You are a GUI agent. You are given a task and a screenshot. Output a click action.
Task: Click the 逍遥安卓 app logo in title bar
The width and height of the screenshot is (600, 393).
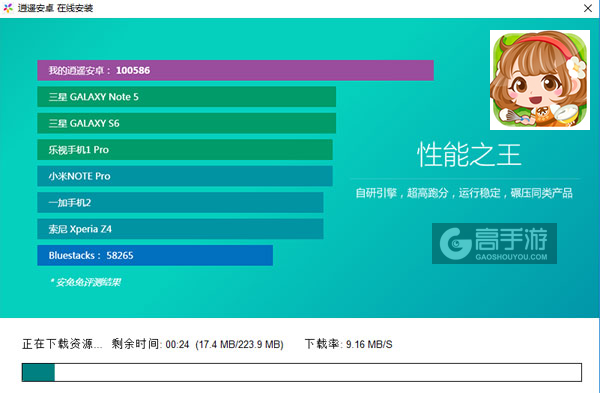coord(8,8)
